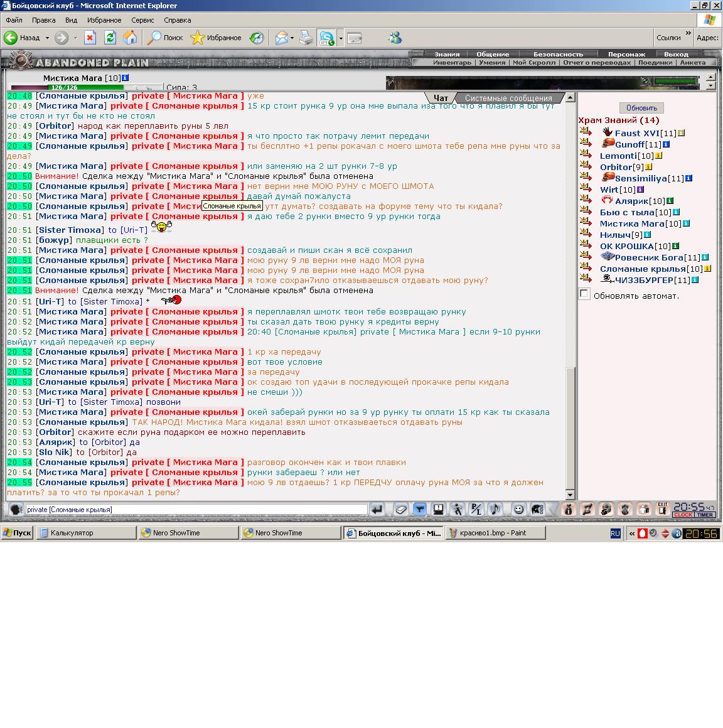
Task: Expand hidden tray icons chevron in taskbar
Action: (631, 533)
